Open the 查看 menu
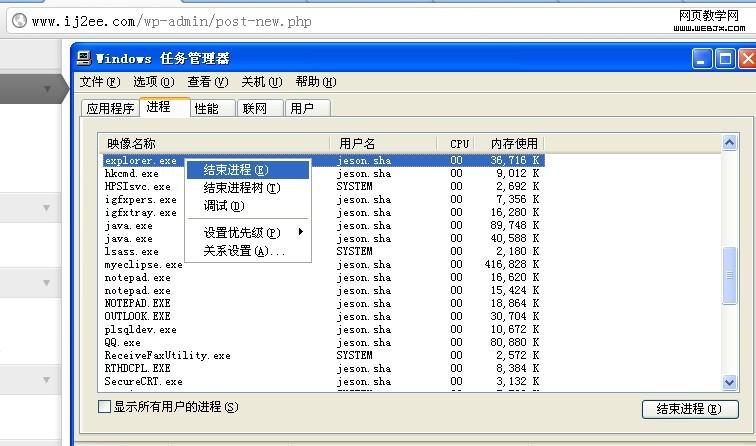This screenshot has height=446, width=756. (x=207, y=82)
